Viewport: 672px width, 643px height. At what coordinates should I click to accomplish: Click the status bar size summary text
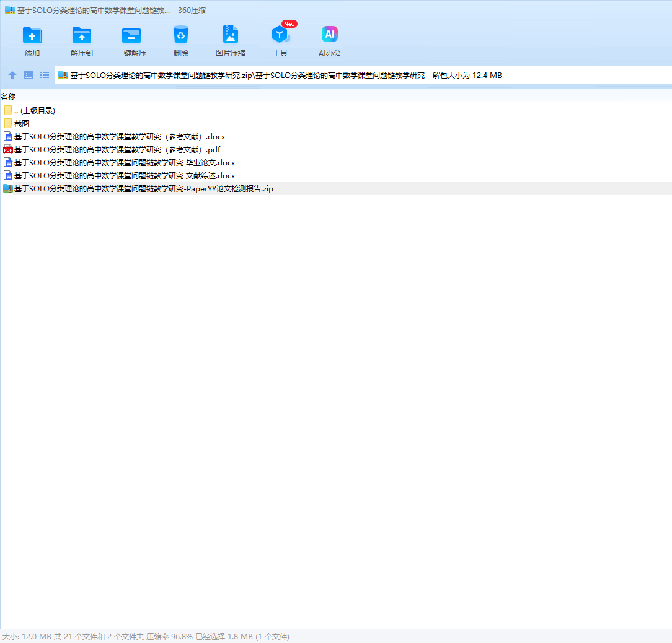(x=146, y=637)
